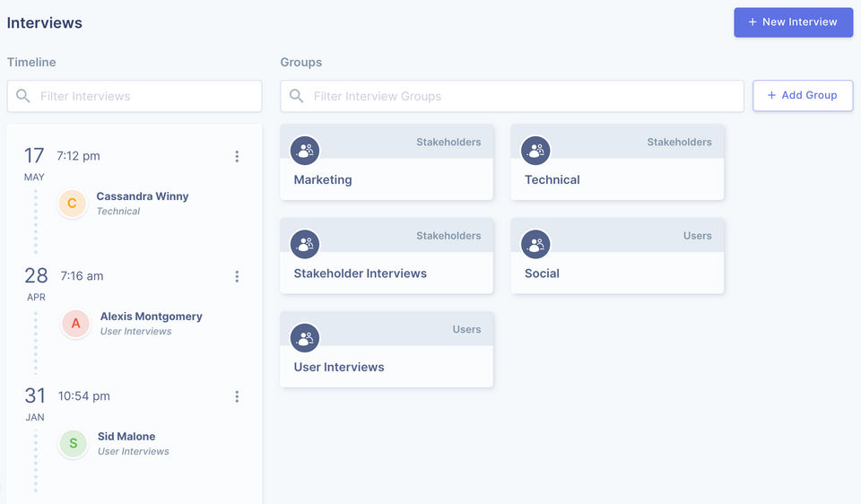This screenshot has height=504, width=861.
Task: Click the Marketing group people icon
Action: pos(305,151)
